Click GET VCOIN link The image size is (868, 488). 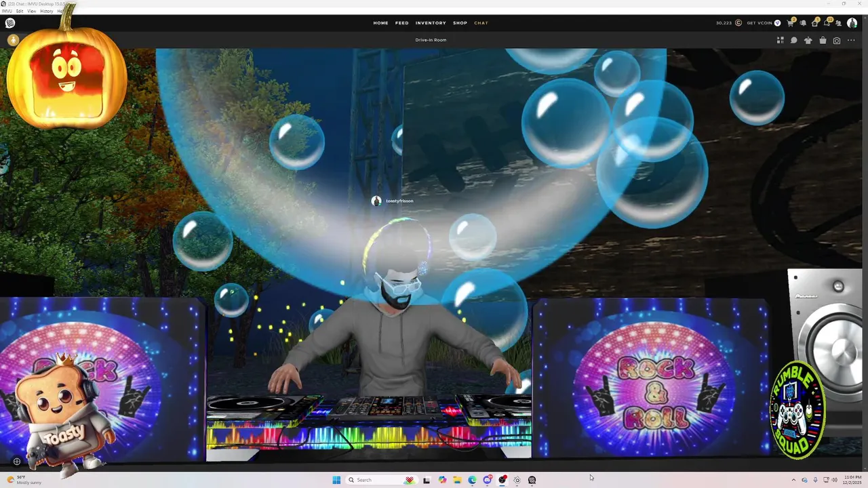coord(759,23)
